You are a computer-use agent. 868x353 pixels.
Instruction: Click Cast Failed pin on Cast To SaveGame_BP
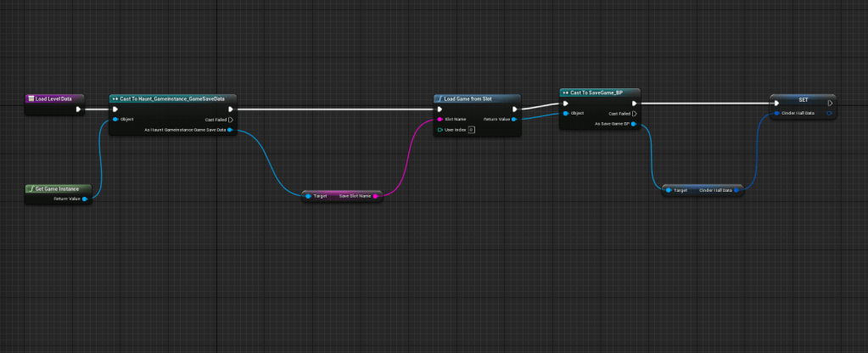[636, 113]
